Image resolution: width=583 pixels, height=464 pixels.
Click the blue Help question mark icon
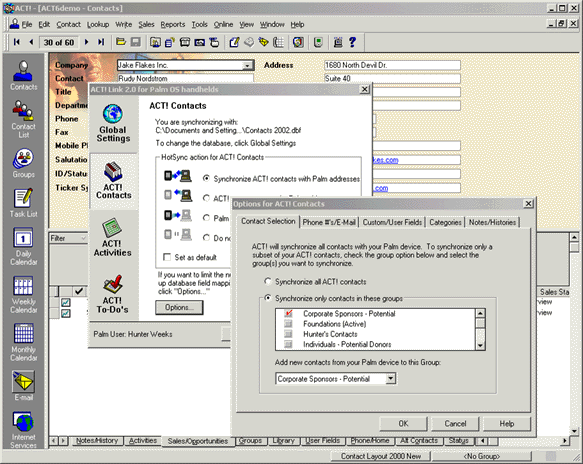352,42
